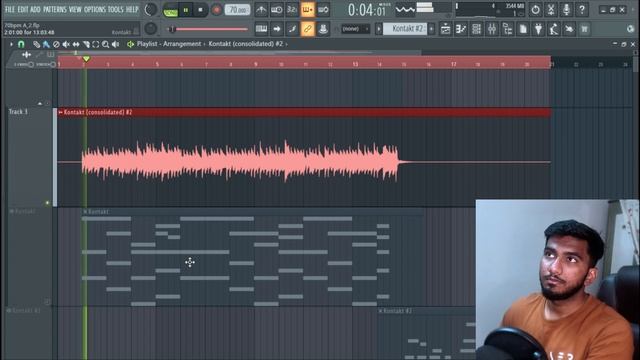Open the content library shop icon
This screenshot has height=360, width=640.
click(584, 29)
